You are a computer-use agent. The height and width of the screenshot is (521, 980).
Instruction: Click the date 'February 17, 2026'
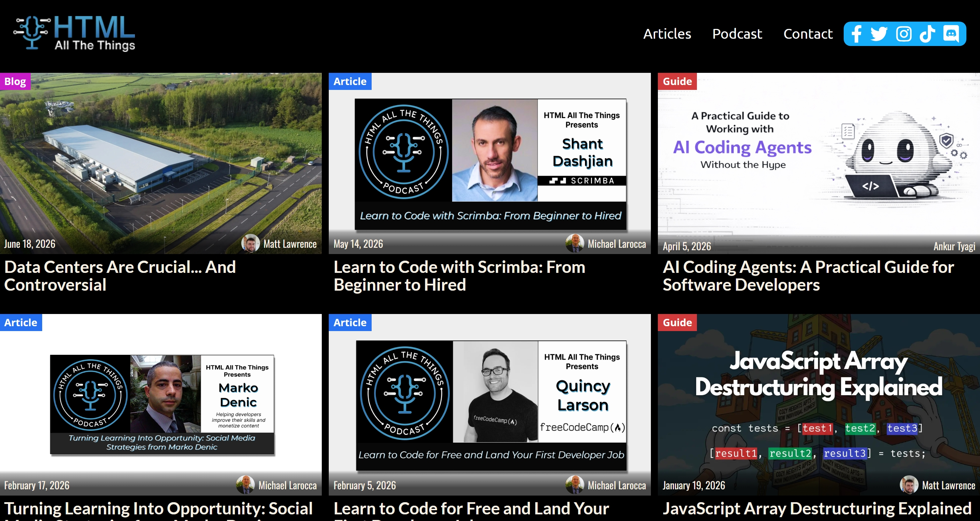coord(37,485)
